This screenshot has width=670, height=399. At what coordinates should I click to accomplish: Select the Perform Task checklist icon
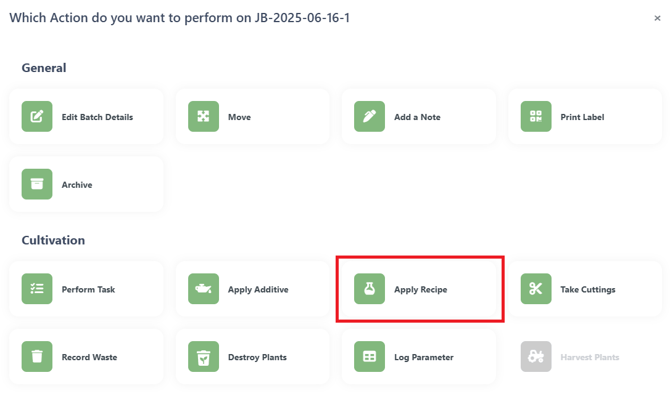37,289
